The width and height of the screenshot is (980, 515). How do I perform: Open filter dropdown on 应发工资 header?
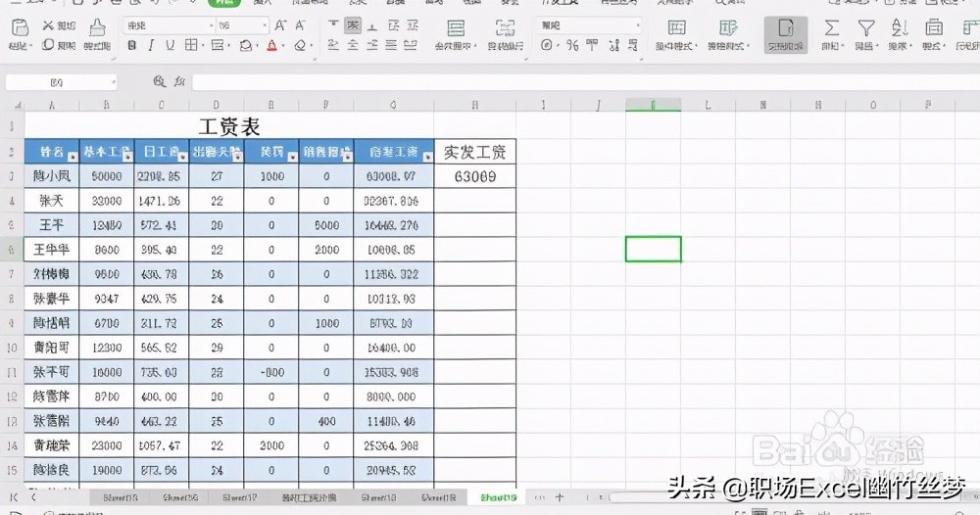tap(427, 158)
